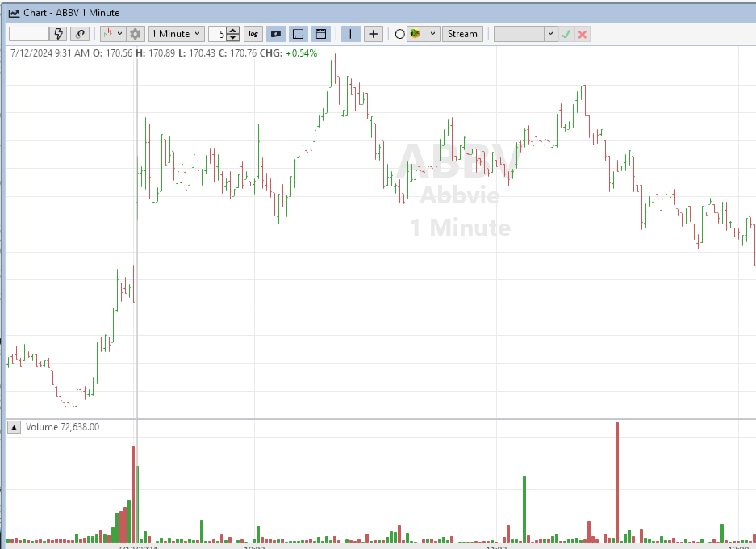Click the 7/12/2024 9:31 AM timestamp

(50, 53)
